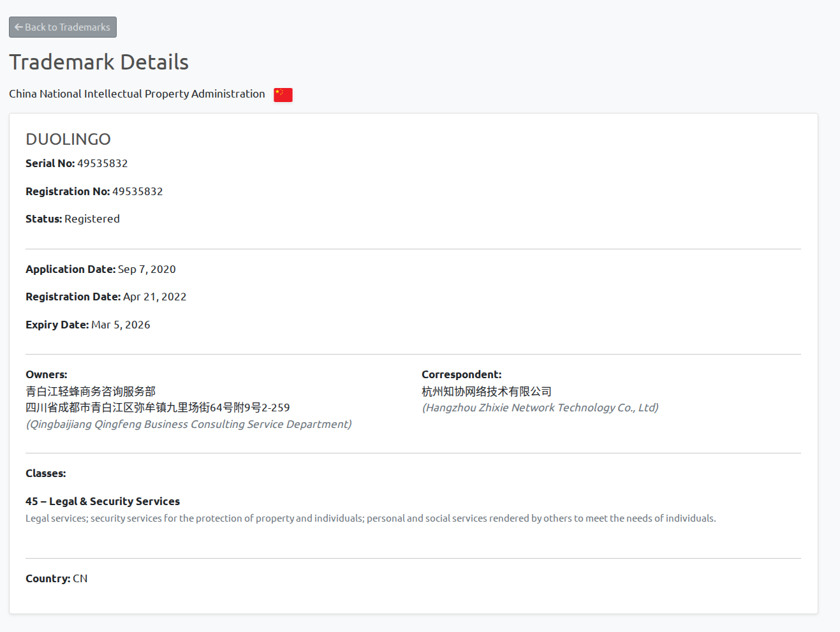Click the Classes section heading

(x=46, y=473)
